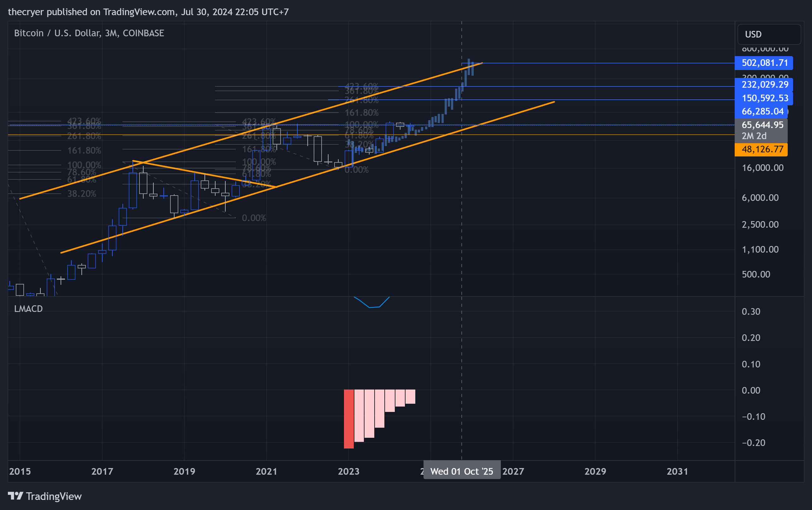Image resolution: width=812 pixels, height=510 pixels.
Task: Click the 500.00 price scale label
Action: point(756,274)
